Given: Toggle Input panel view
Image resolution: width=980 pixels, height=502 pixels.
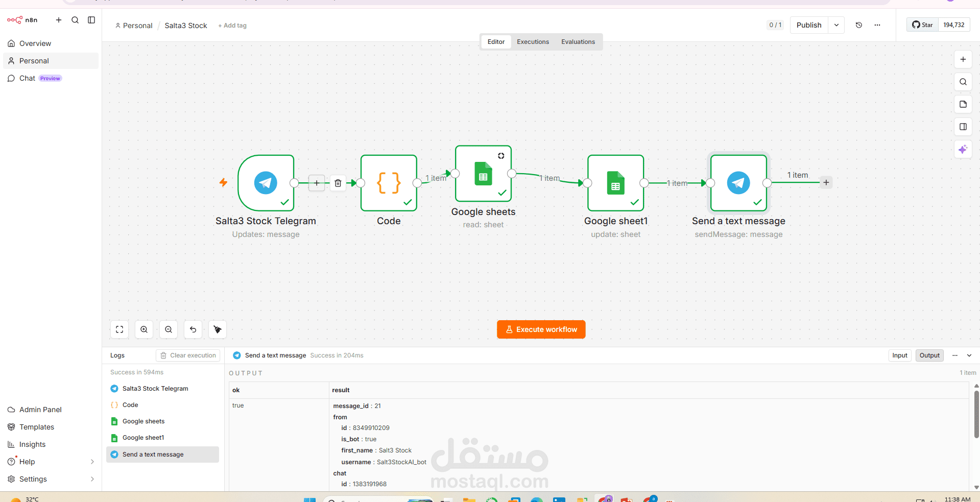Looking at the screenshot, I should tap(900, 355).
